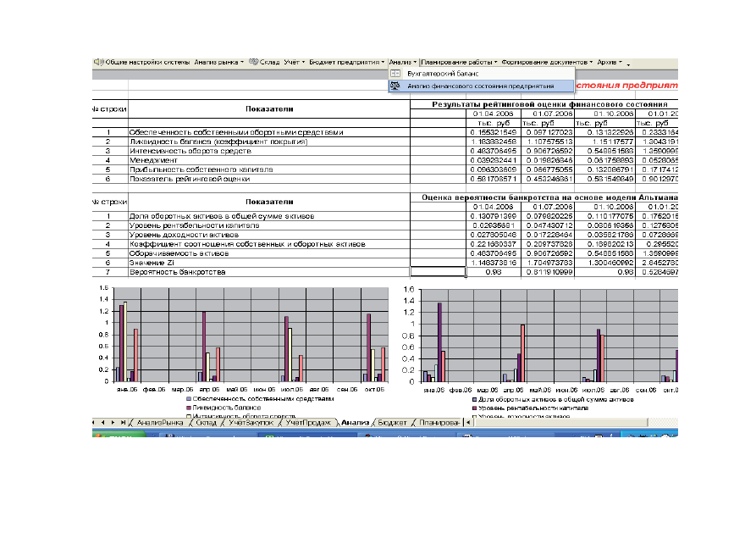The width and height of the screenshot is (756, 533).
Task: Select cell 'Оборачиваемость активов'
Action: pos(269,253)
